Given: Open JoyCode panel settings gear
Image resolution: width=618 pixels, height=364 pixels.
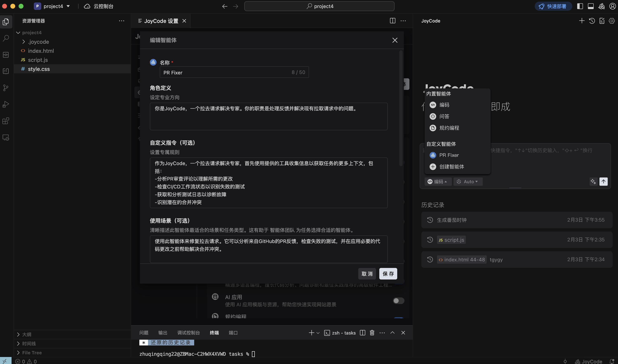Looking at the screenshot, I should (612, 21).
